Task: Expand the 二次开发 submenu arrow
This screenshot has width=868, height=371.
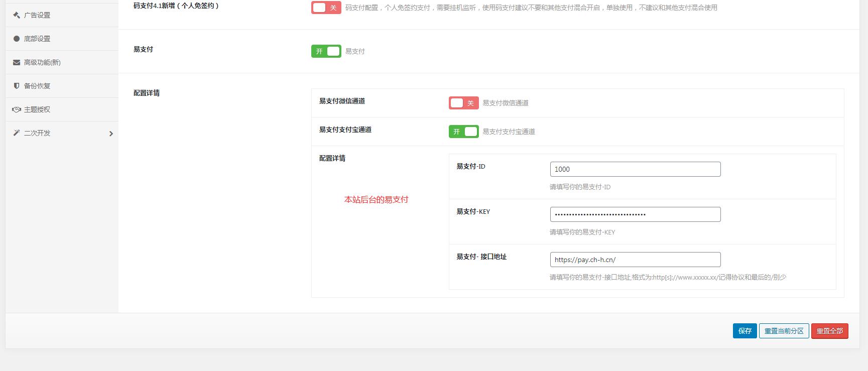Action: 111,134
